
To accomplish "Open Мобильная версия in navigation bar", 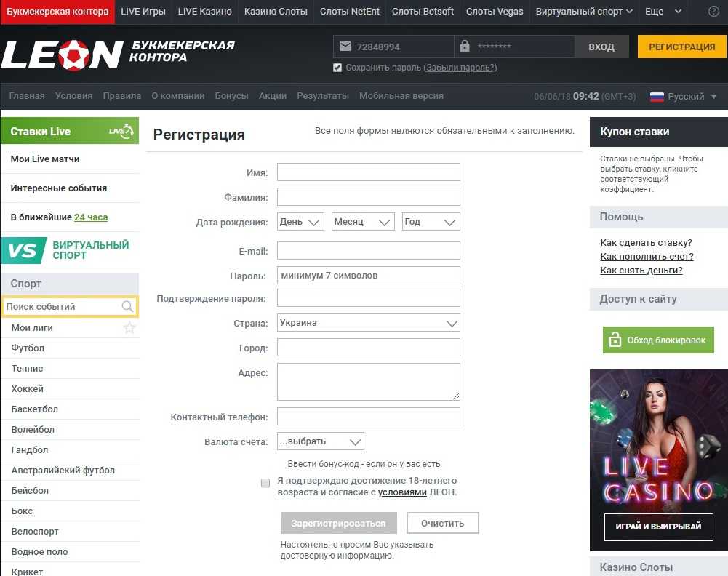I will coord(401,96).
